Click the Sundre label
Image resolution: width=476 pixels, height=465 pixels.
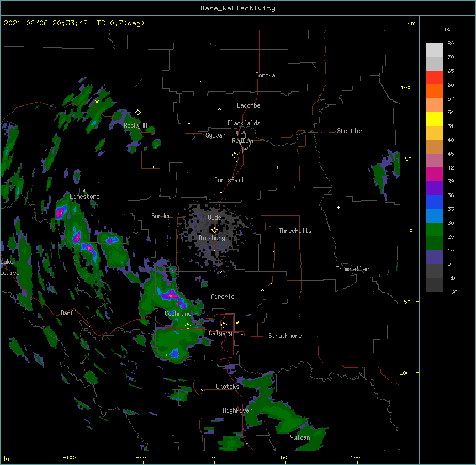(x=161, y=216)
